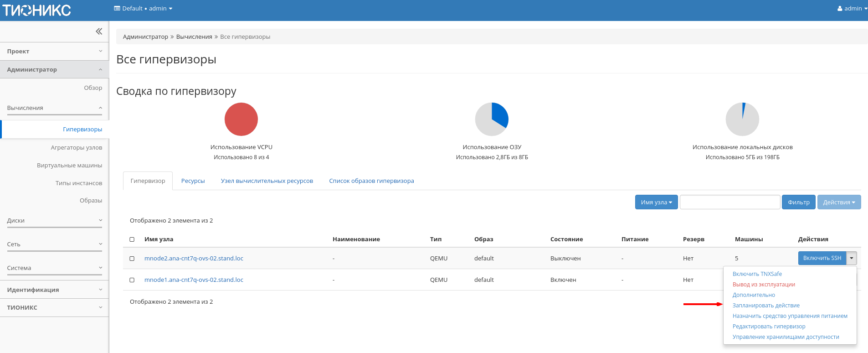This screenshot has width=868, height=353.
Task: Open the Имя узла filter dropdown
Action: coord(656,202)
